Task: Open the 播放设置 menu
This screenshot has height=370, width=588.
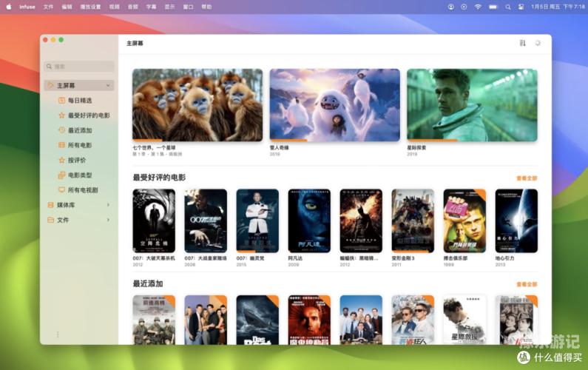Action: pyautogui.click(x=90, y=7)
